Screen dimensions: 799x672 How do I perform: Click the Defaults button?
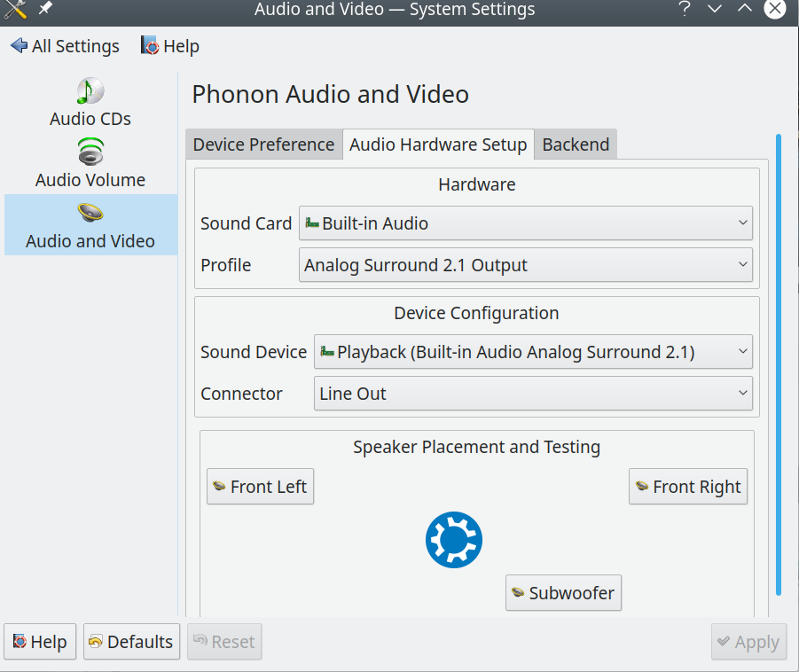click(131, 642)
